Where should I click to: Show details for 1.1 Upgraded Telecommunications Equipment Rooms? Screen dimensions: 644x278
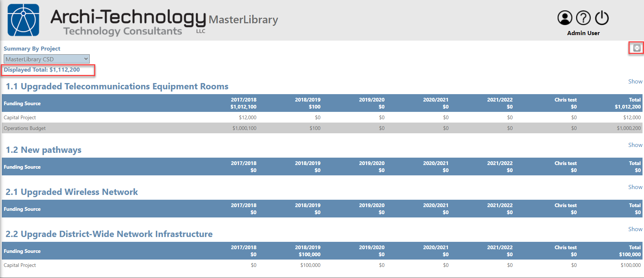pyautogui.click(x=635, y=82)
